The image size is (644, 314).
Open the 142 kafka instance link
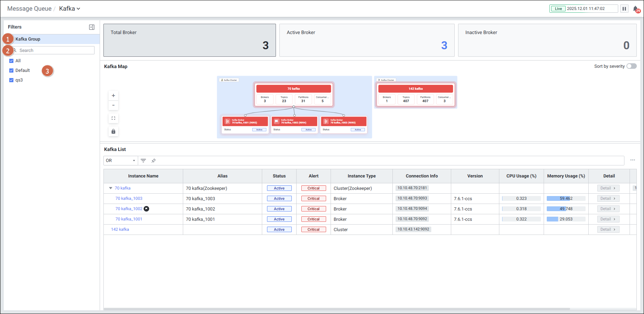120,229
